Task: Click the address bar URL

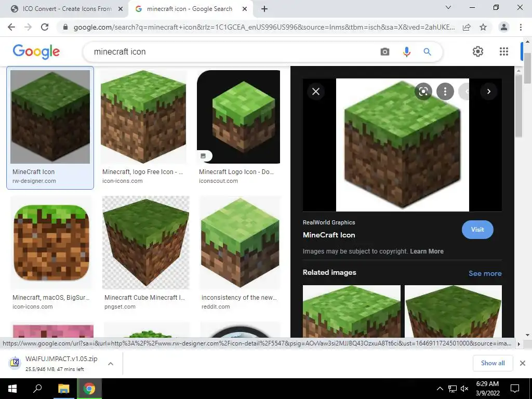Action: click(264, 27)
